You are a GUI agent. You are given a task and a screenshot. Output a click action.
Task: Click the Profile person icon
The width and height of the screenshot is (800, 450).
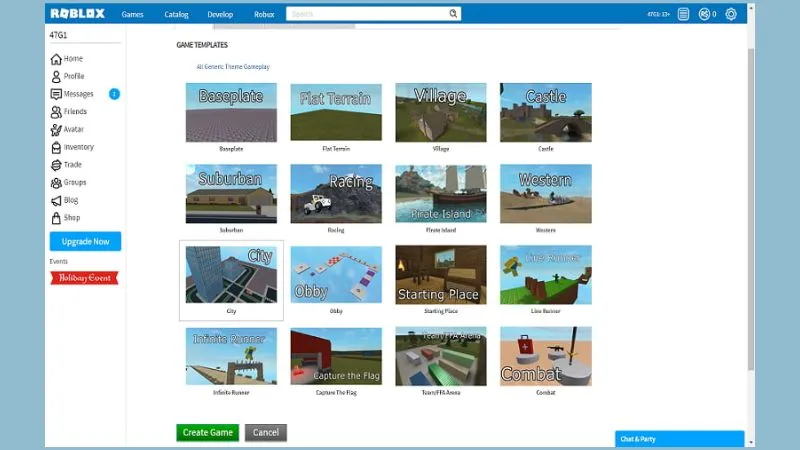(x=56, y=77)
